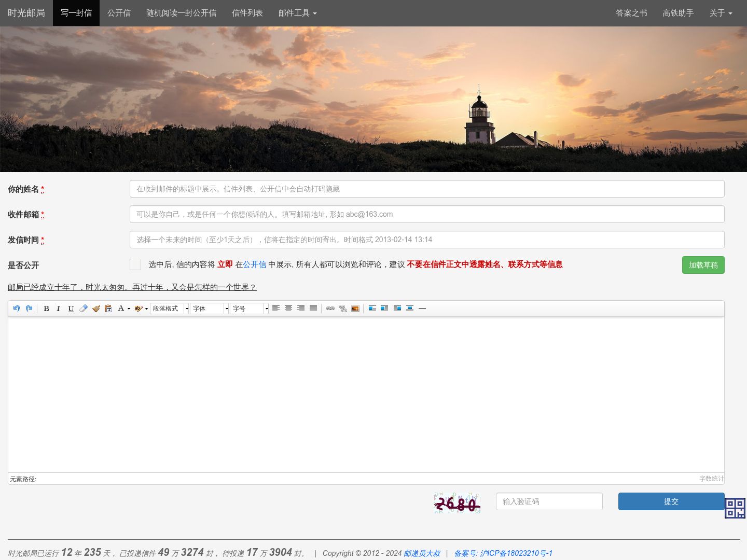
Task: Align text left in editor
Action: coord(276,309)
